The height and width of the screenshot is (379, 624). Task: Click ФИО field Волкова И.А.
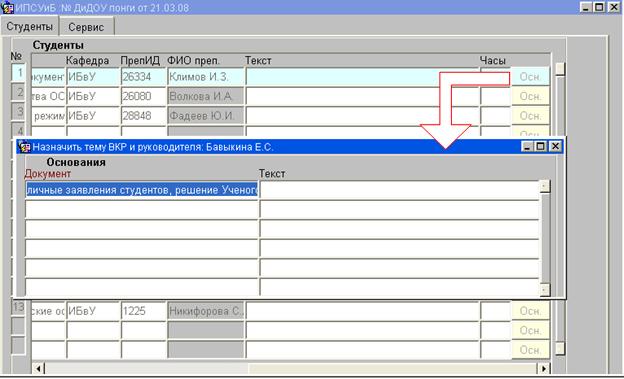point(205,96)
